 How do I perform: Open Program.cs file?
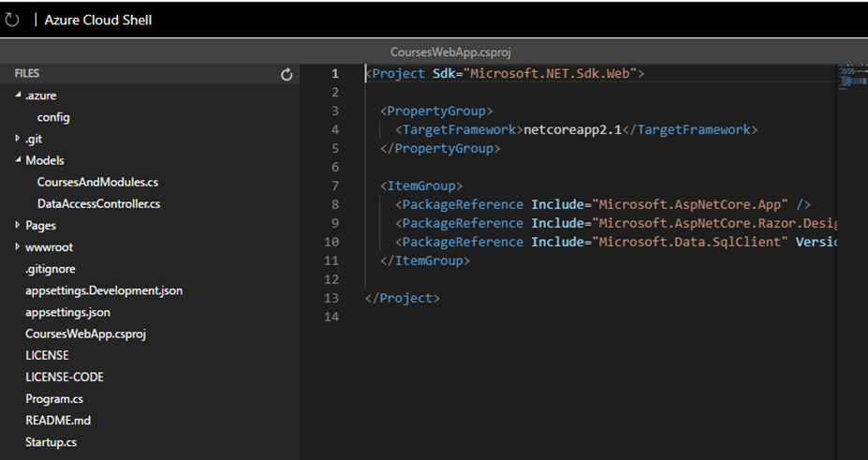[54, 398]
